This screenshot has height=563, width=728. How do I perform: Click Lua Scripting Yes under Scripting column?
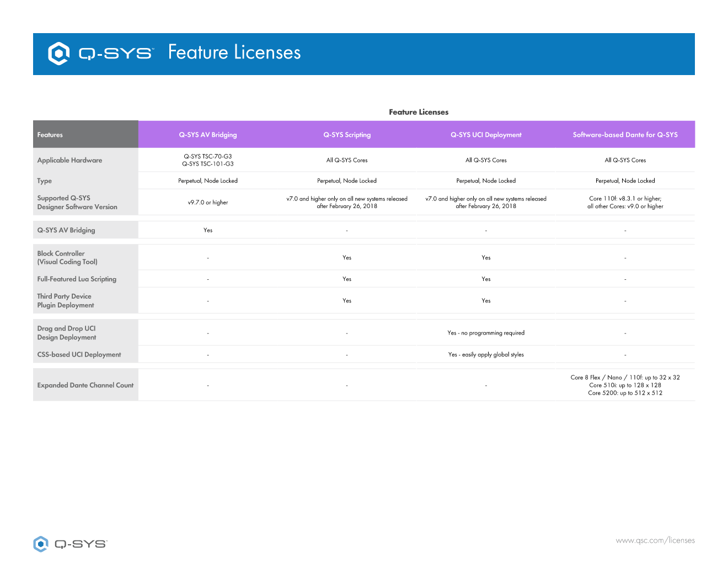pos(347,279)
